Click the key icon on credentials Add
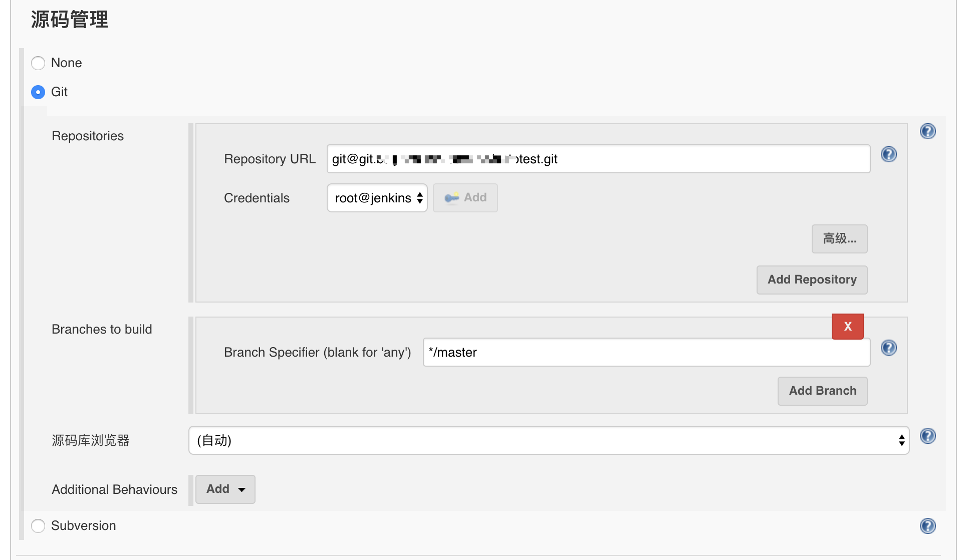 click(x=451, y=198)
